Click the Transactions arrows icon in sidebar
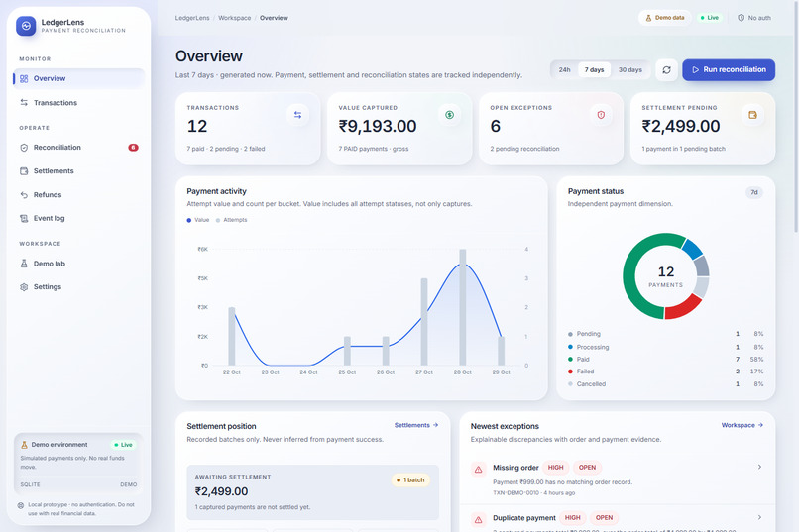The height and width of the screenshot is (532, 799). point(24,103)
